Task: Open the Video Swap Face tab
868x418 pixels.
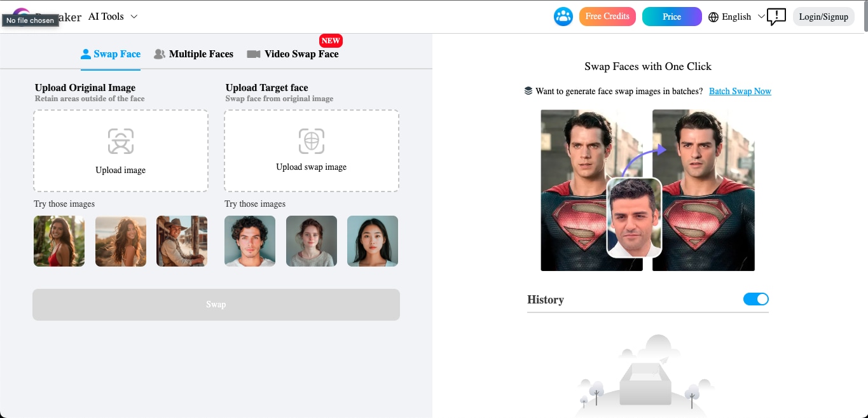Action: coord(293,54)
